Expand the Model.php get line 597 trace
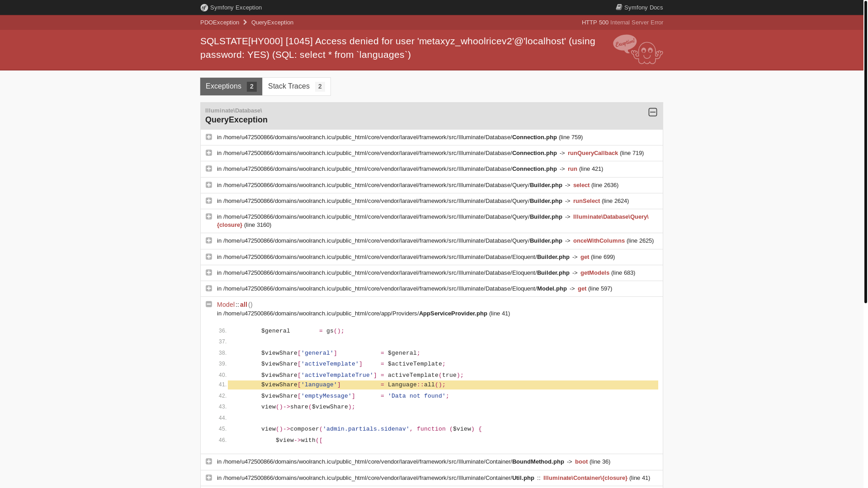The height and width of the screenshot is (488, 868). 209,288
